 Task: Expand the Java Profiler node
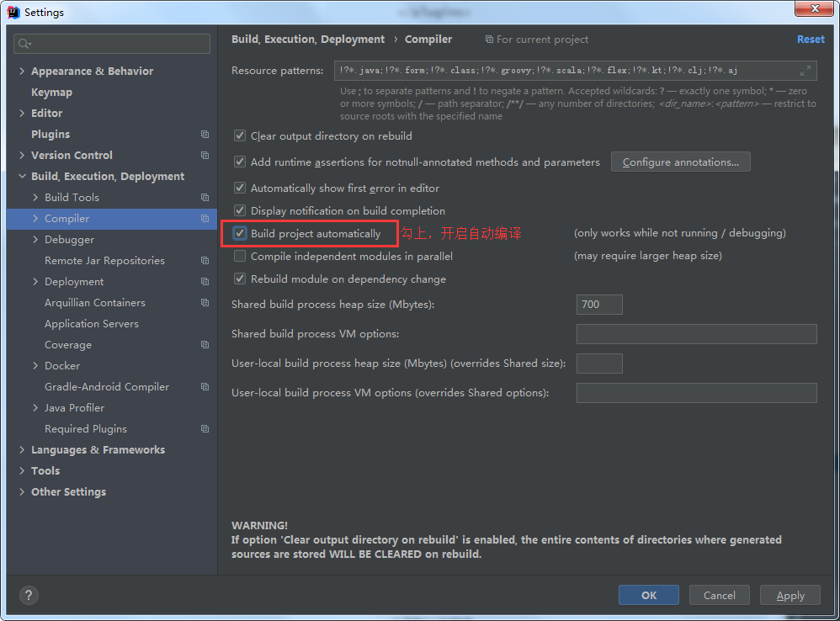pos(35,408)
